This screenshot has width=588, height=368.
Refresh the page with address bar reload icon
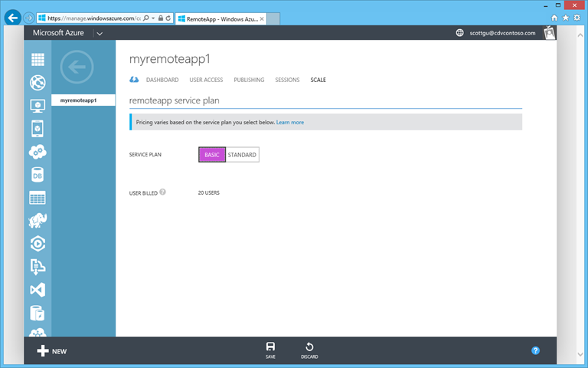click(168, 18)
